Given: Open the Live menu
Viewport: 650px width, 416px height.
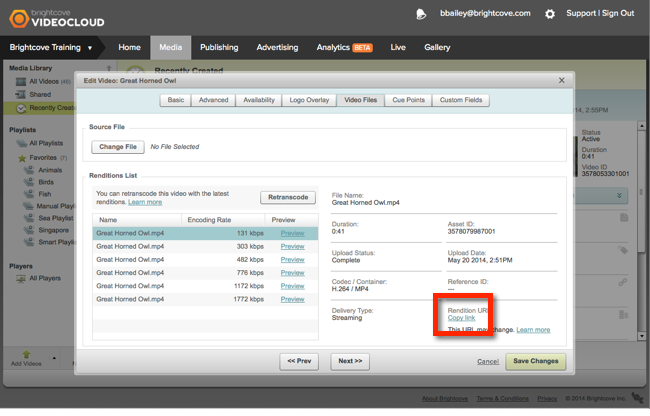Looking at the screenshot, I should [x=398, y=48].
